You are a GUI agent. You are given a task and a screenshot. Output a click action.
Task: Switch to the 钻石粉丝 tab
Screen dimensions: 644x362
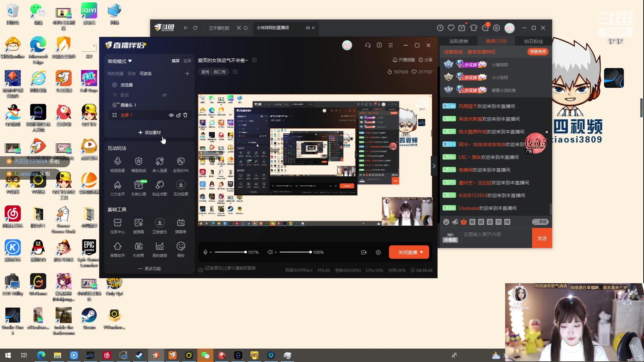pos(533,41)
